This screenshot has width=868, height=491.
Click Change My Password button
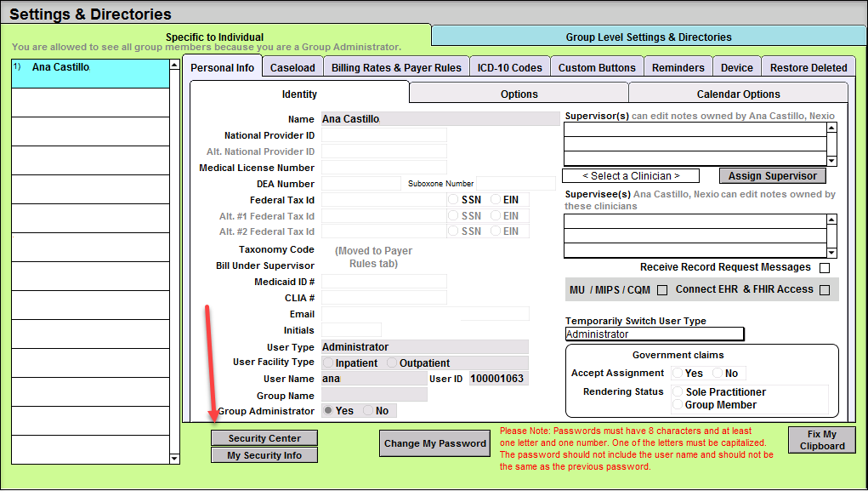pyautogui.click(x=435, y=443)
